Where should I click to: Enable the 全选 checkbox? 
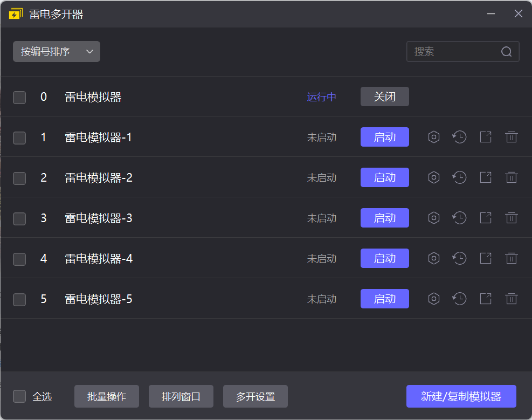click(x=19, y=396)
